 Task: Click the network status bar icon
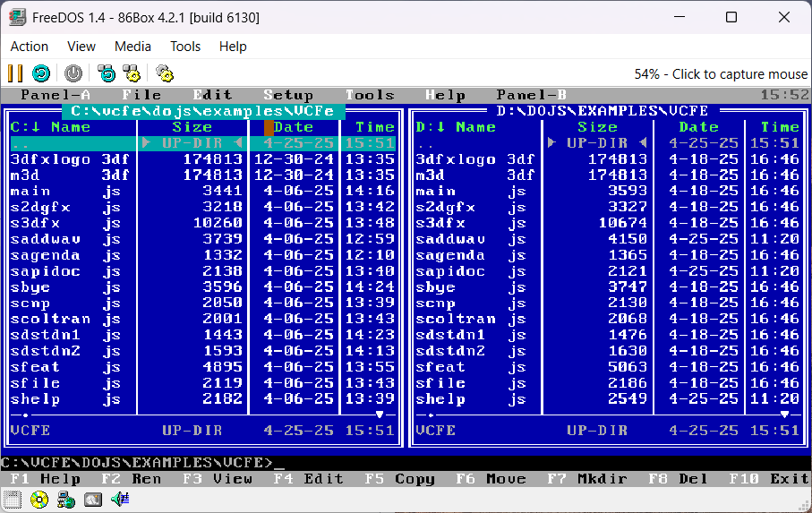[66, 500]
